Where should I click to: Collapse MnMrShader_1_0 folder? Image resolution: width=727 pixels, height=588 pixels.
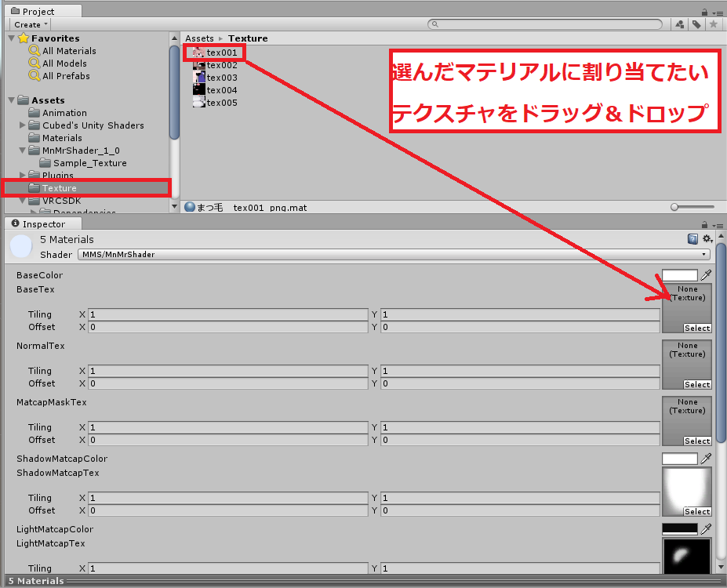click(22, 151)
